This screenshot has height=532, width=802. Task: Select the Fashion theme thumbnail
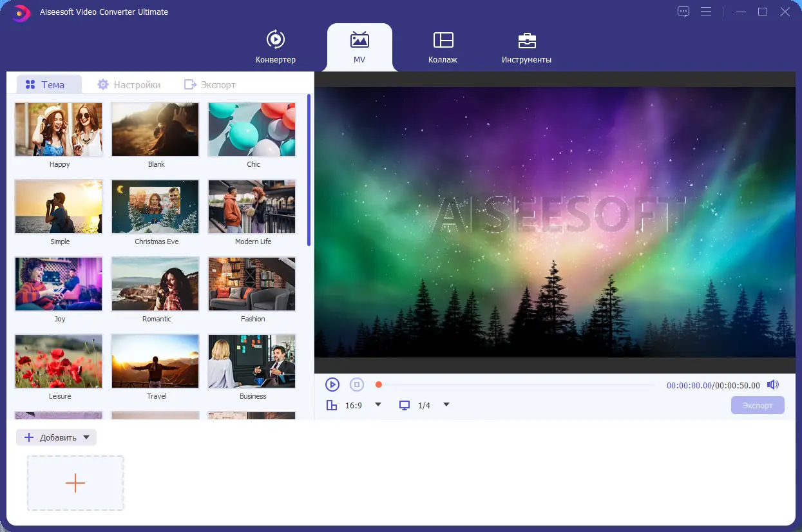[x=252, y=284]
